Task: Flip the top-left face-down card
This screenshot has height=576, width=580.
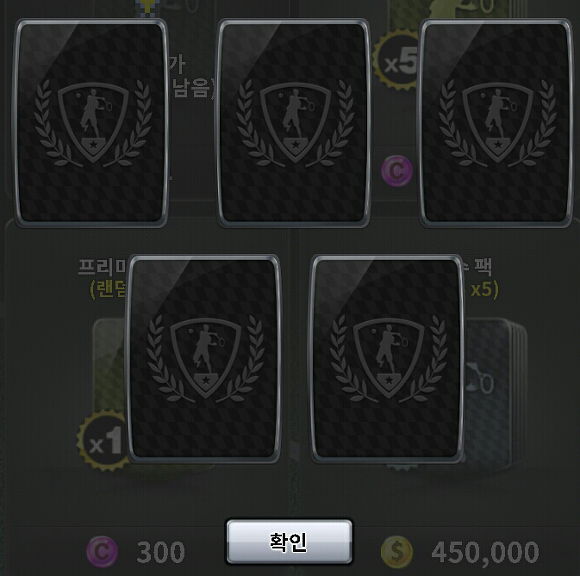Action: pyautogui.click(x=91, y=122)
